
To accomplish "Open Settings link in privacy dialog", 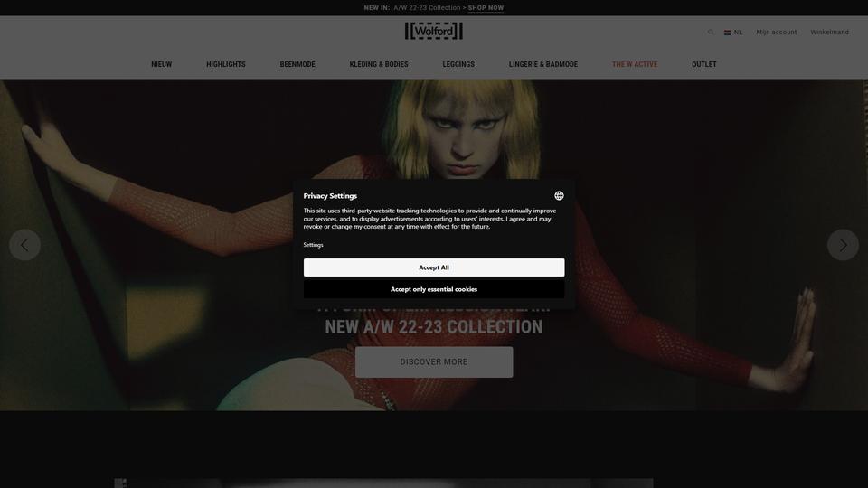I will pos(313,245).
